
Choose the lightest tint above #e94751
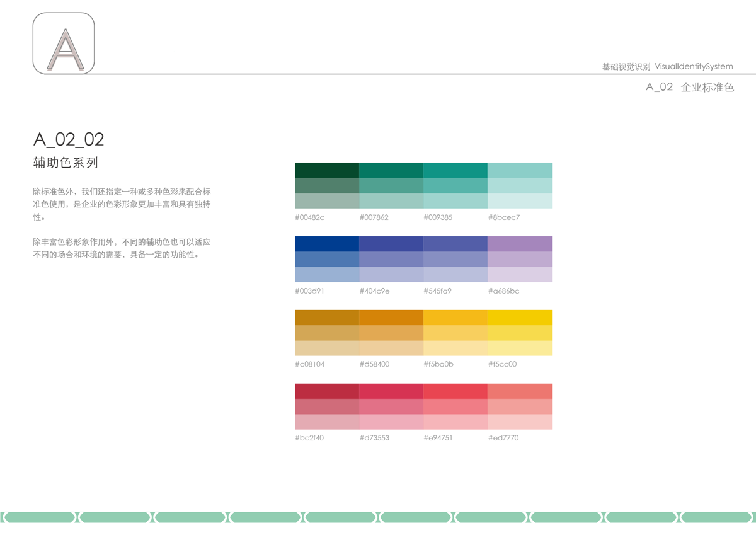pyautogui.click(x=455, y=422)
